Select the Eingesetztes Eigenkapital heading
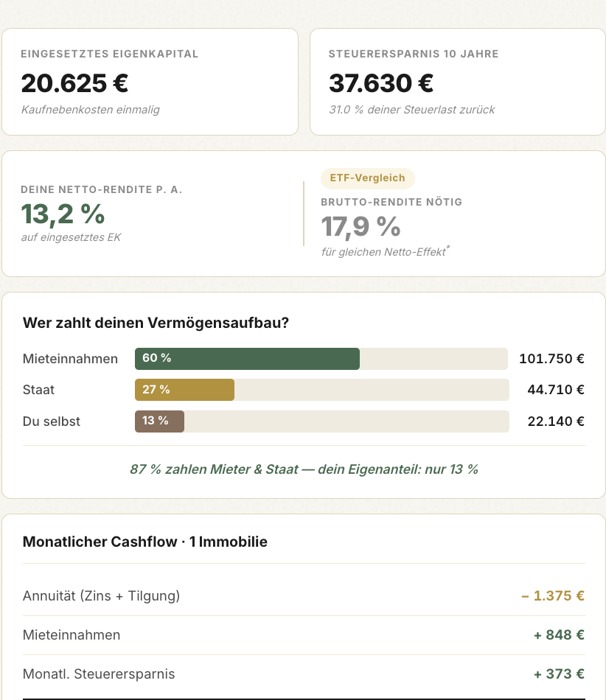Viewport: 606px width, 700px height. click(x=109, y=54)
